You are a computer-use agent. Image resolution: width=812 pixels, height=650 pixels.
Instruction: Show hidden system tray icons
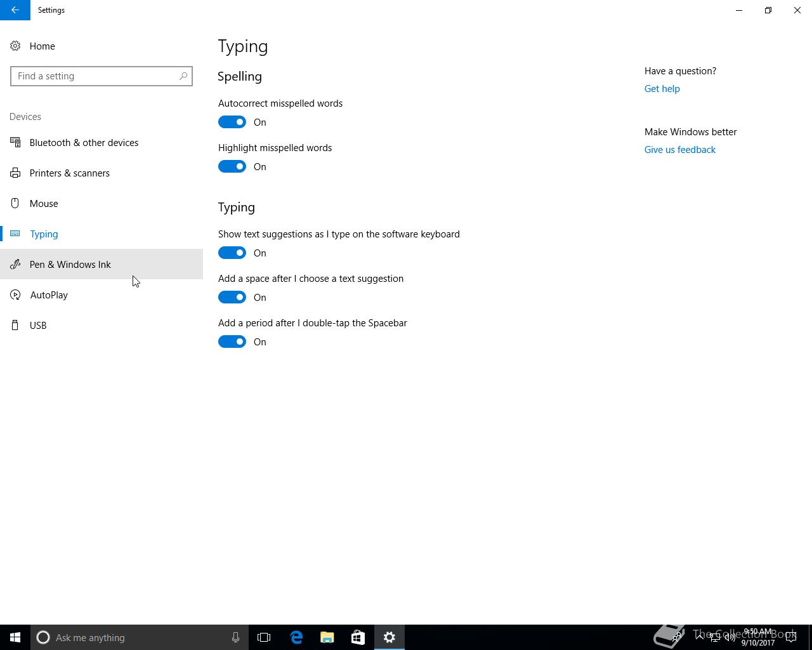coord(699,637)
